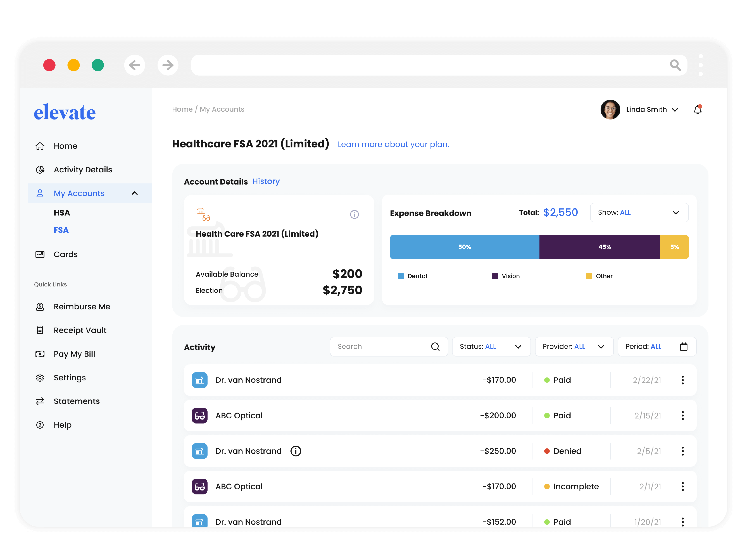Click the browser back arrow
This screenshot has width=747, height=560.
(x=134, y=65)
